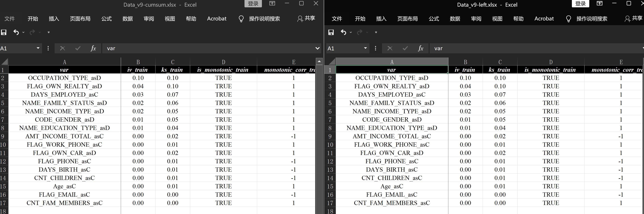
Task: Open the Quick Access Toolbar customize arrow
Action: tap(48, 32)
